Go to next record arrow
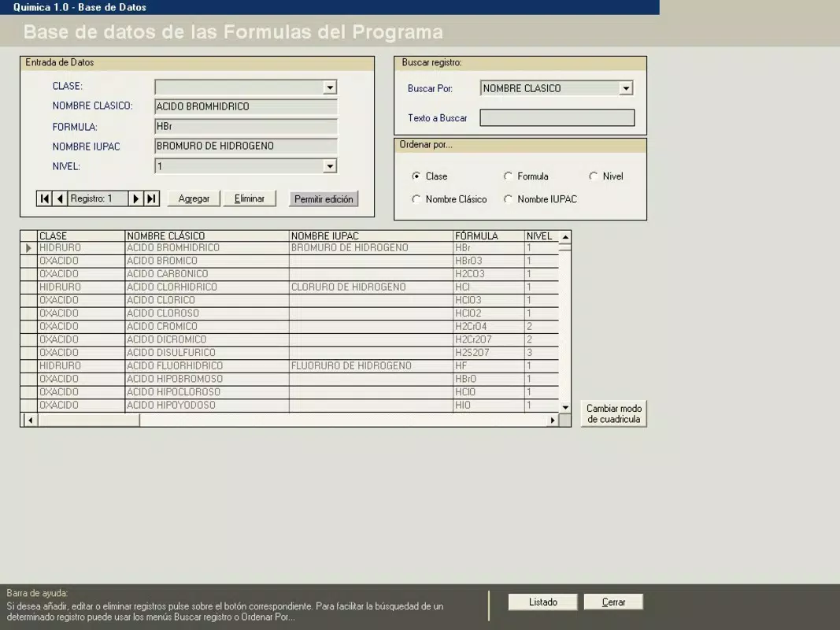The image size is (840, 630). 135,198
